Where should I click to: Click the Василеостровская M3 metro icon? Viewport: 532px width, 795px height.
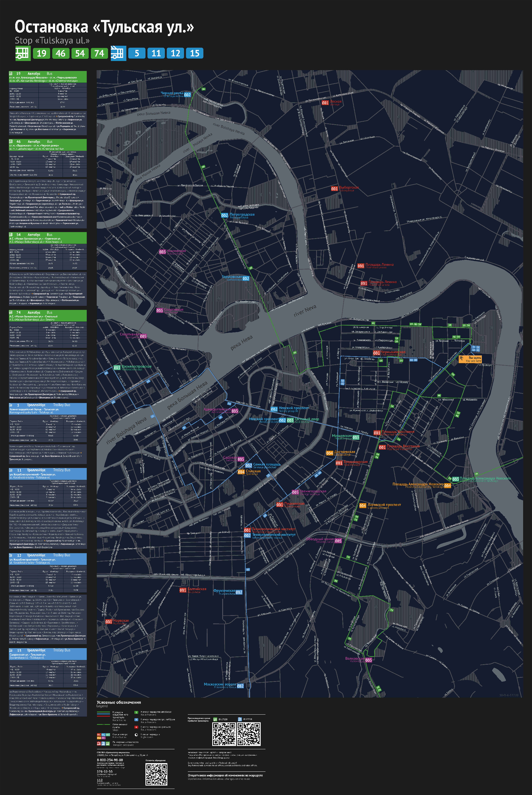pos(117,368)
